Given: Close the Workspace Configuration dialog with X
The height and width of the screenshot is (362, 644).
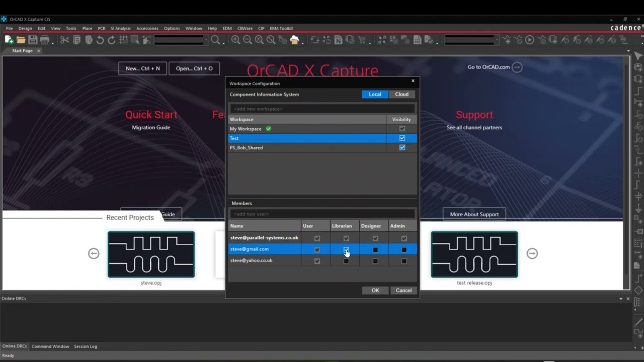Looking at the screenshot, I should click(x=413, y=81).
